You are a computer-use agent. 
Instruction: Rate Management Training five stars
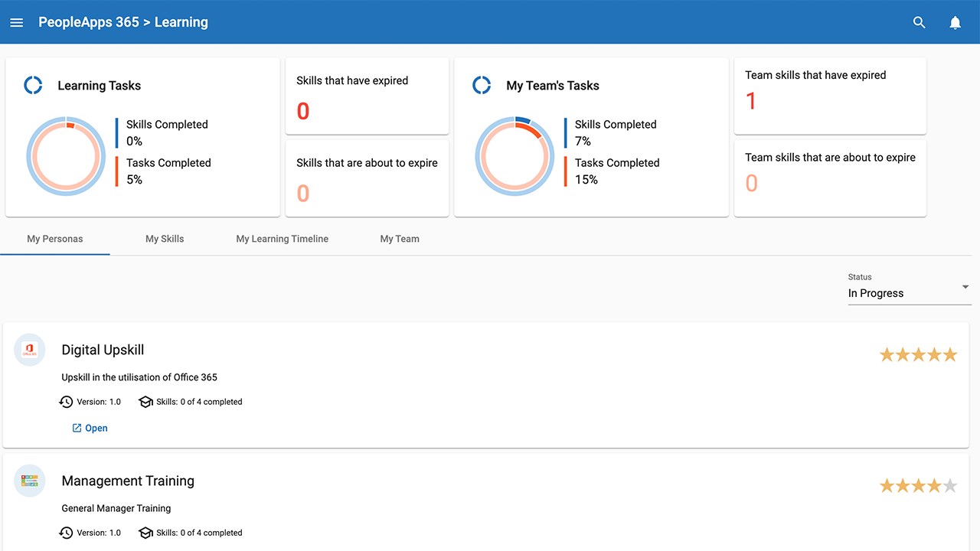click(x=950, y=485)
